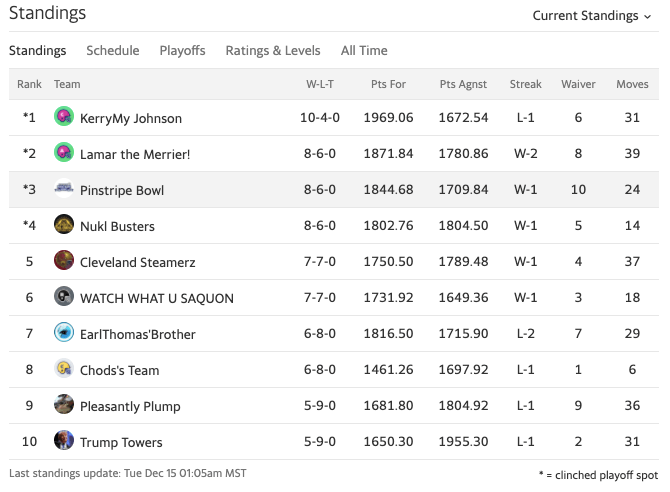Click Pinstripe Bowl team logo icon
The width and height of the screenshot is (670, 492).
point(64,189)
